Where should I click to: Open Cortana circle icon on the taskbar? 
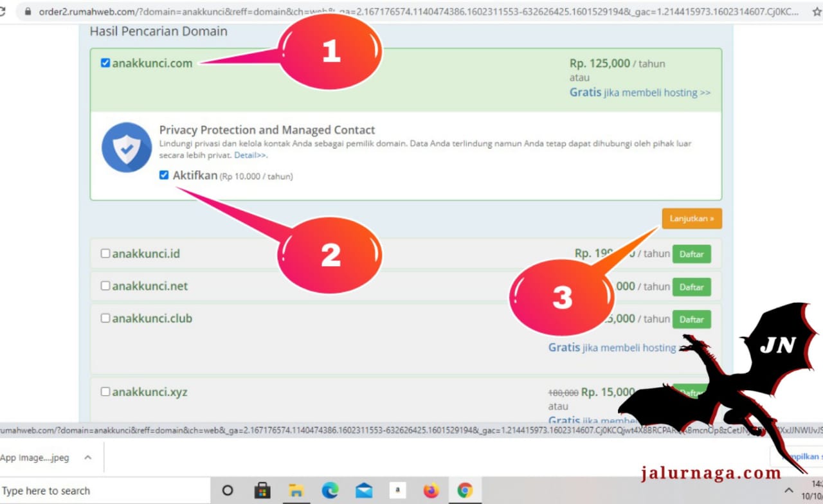tap(228, 491)
